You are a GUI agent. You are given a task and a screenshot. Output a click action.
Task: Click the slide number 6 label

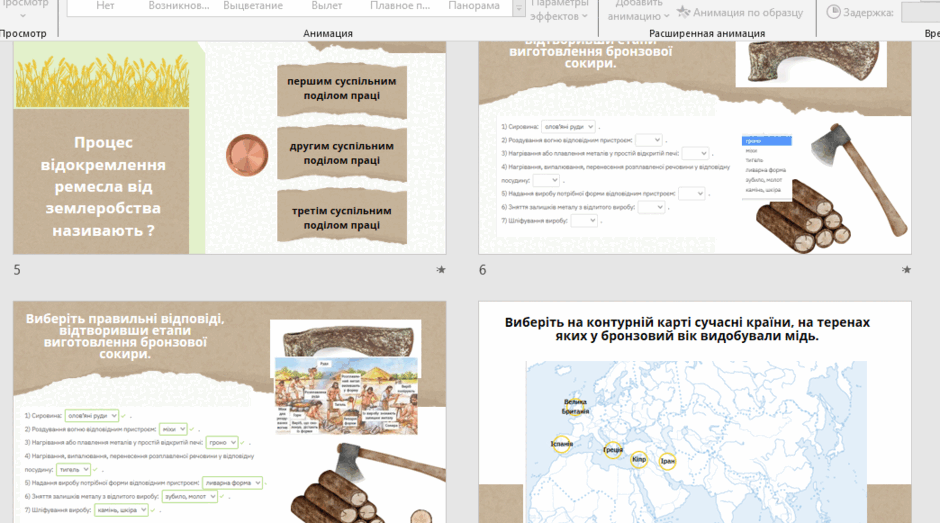pos(483,270)
